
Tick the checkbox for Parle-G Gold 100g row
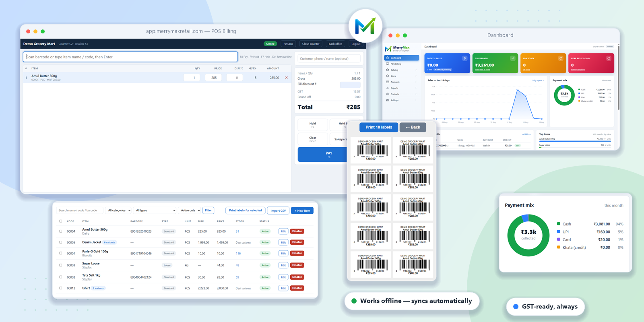61,253
